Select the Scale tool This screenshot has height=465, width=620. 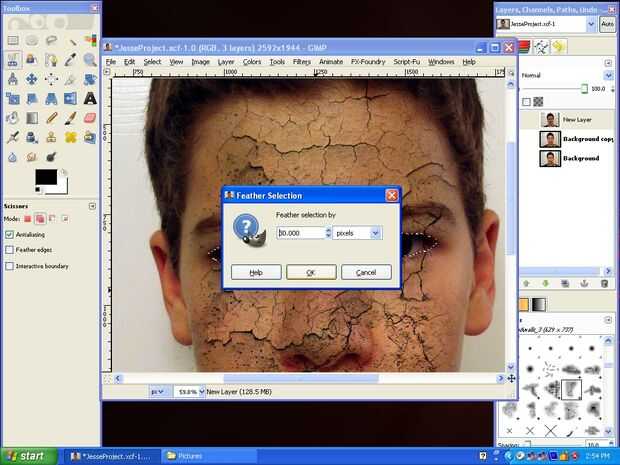(13, 98)
